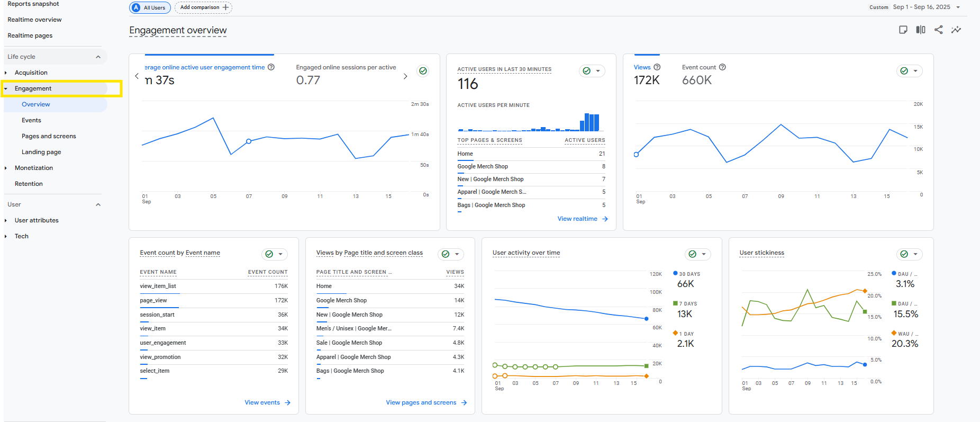Click help icon beside Event count
The height and width of the screenshot is (422, 980).
pyautogui.click(x=722, y=67)
